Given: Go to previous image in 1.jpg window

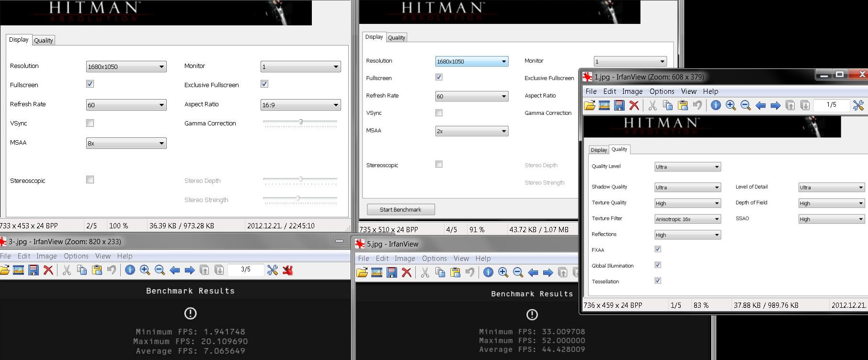Looking at the screenshot, I should [760, 105].
